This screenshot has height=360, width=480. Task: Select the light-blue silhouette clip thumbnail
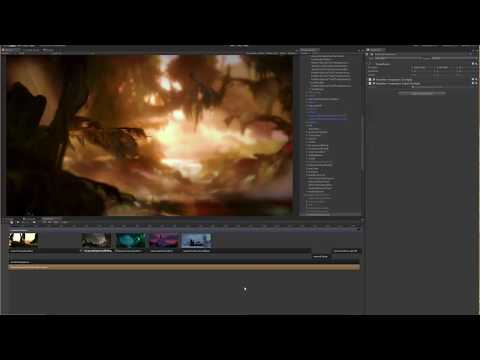197,240
